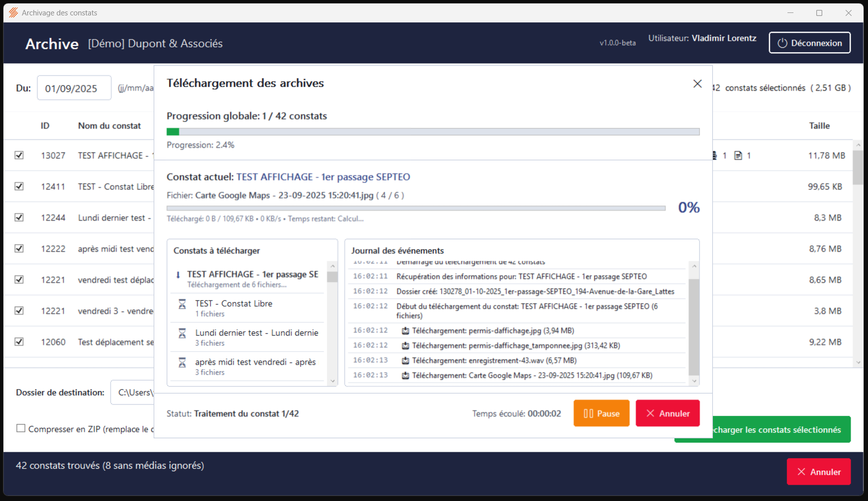Enable the Compresser en ZIP checkbox
Viewport: 868px width, 501px height.
21,428
